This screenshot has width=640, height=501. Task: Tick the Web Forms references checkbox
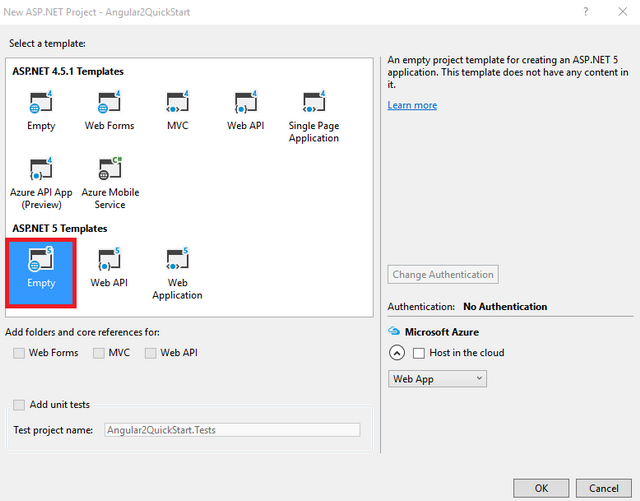click(19, 353)
